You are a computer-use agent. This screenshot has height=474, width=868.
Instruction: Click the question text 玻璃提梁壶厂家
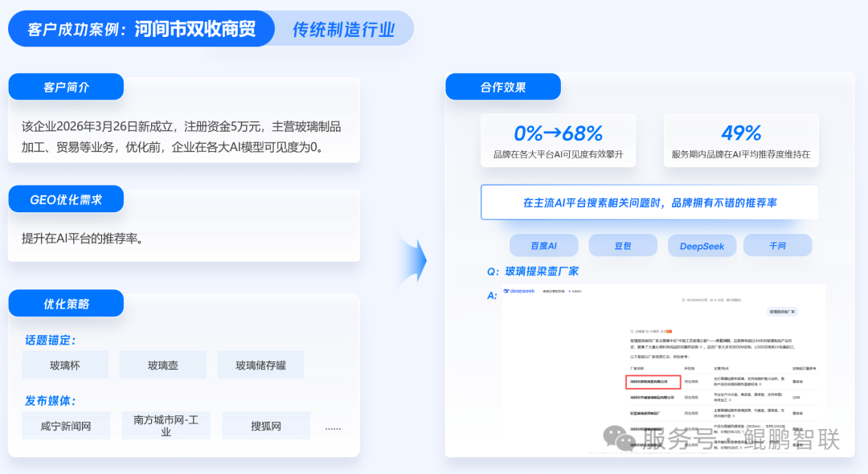(x=542, y=272)
